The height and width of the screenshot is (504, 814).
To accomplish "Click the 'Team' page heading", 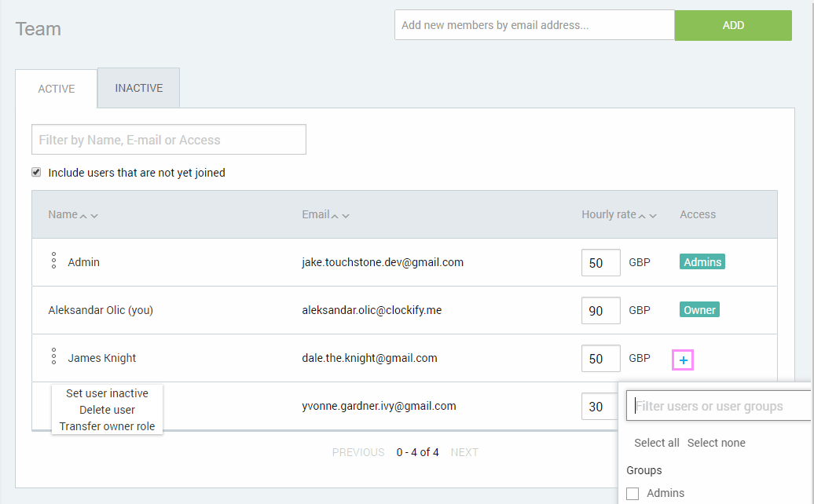I will [38, 29].
